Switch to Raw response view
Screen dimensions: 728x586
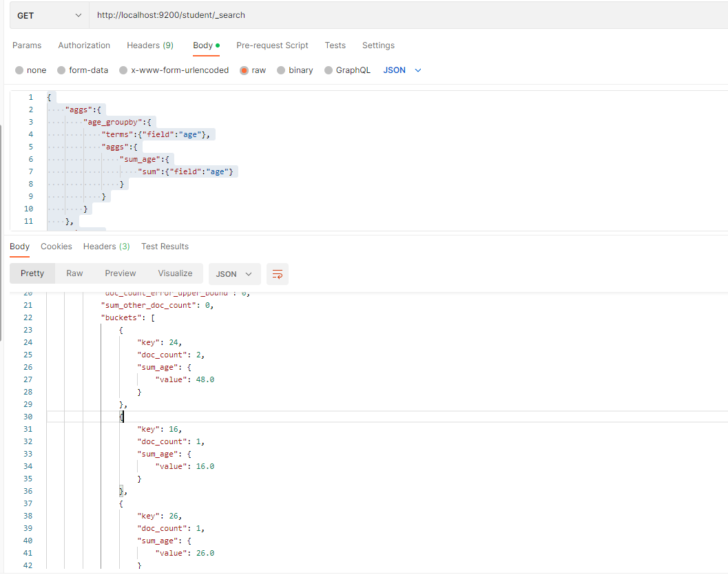click(74, 273)
